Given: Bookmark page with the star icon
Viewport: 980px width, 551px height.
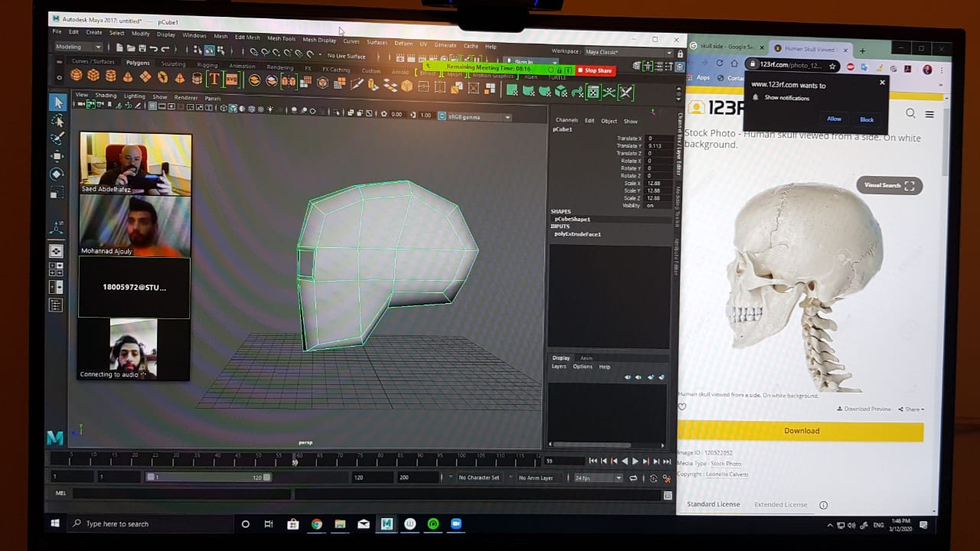Looking at the screenshot, I should (x=832, y=66).
